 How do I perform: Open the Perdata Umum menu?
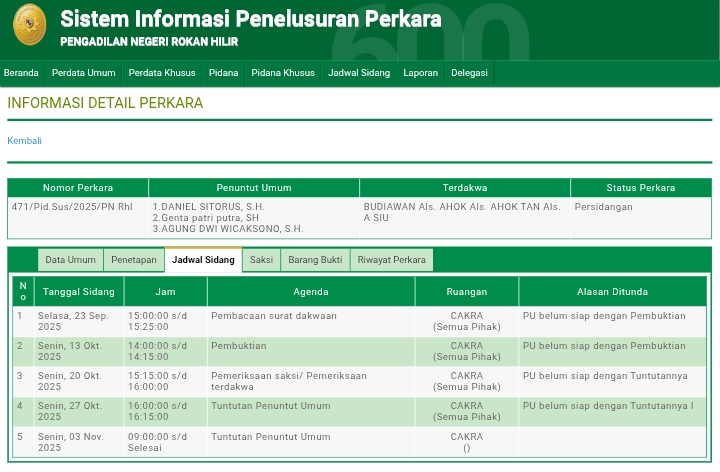[83, 73]
